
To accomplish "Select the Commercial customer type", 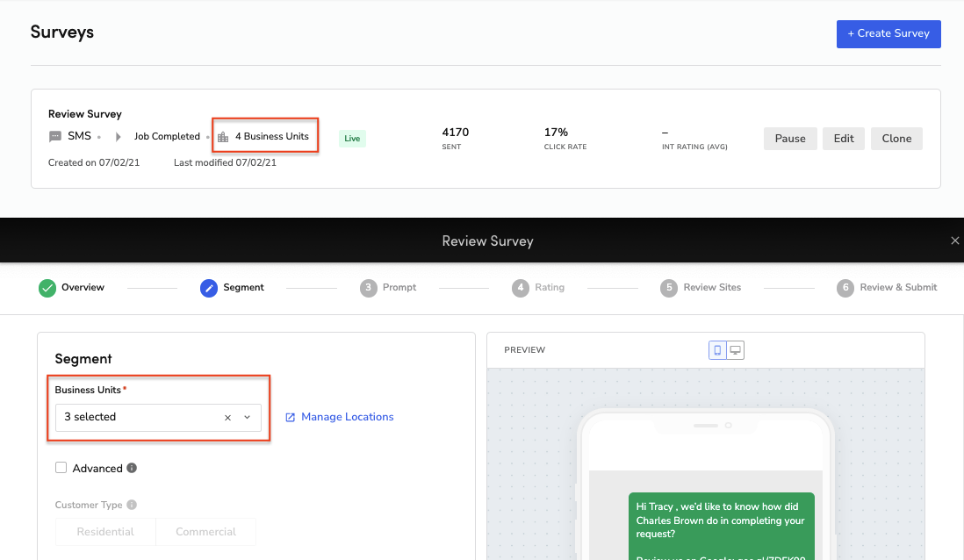I will point(206,532).
